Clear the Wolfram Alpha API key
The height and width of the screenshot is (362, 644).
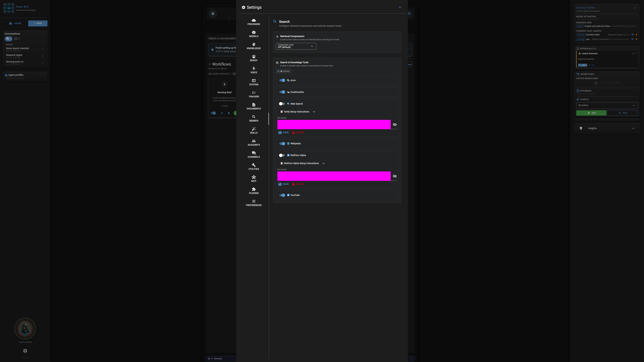click(x=298, y=184)
